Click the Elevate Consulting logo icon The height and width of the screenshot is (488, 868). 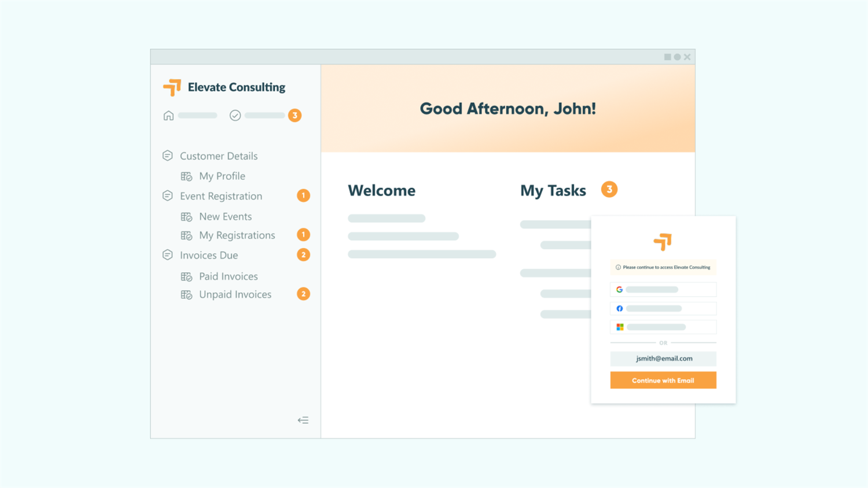point(172,86)
